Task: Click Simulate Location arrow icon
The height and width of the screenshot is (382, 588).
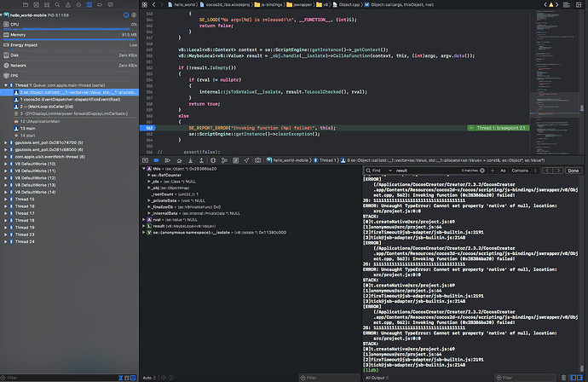Action: pos(246,160)
